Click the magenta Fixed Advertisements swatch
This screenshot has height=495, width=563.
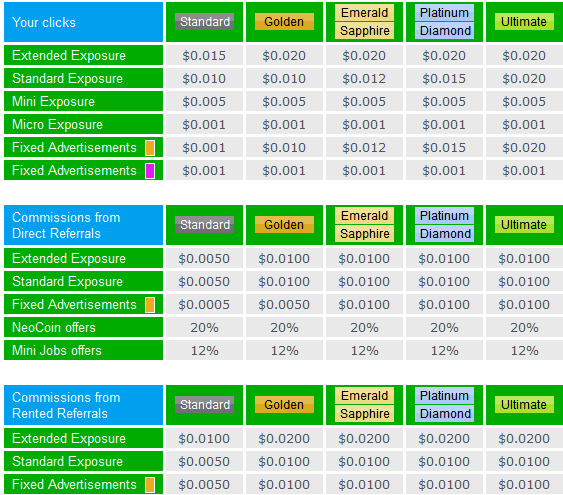[x=150, y=171]
